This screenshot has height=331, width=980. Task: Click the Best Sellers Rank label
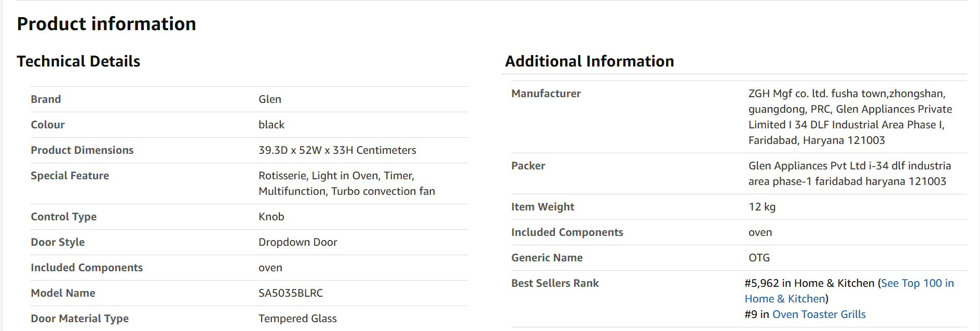point(555,283)
